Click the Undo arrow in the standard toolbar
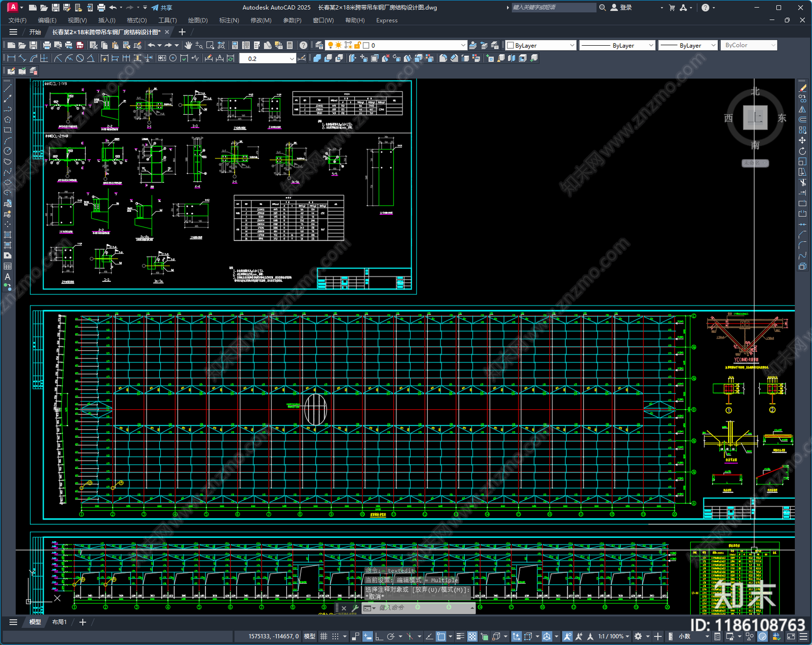Viewport: 812px width, 645px height. pos(151,45)
